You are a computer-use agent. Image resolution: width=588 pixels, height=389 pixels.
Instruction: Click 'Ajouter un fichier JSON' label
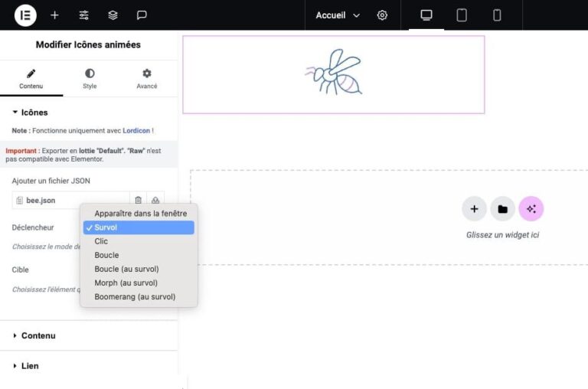tap(51, 181)
